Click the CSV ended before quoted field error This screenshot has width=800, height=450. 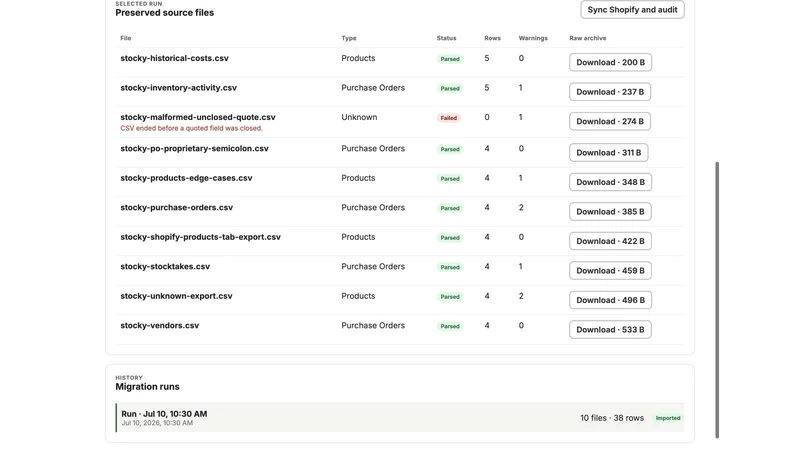pyautogui.click(x=191, y=129)
